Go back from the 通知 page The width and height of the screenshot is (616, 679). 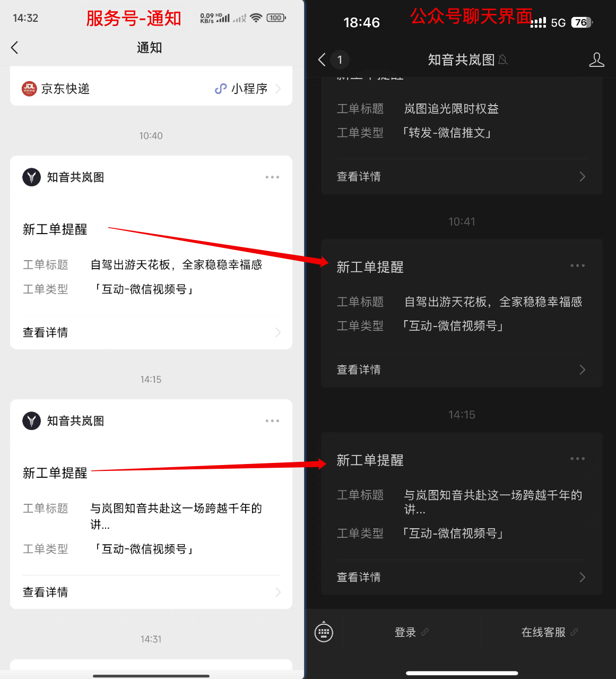point(15,48)
